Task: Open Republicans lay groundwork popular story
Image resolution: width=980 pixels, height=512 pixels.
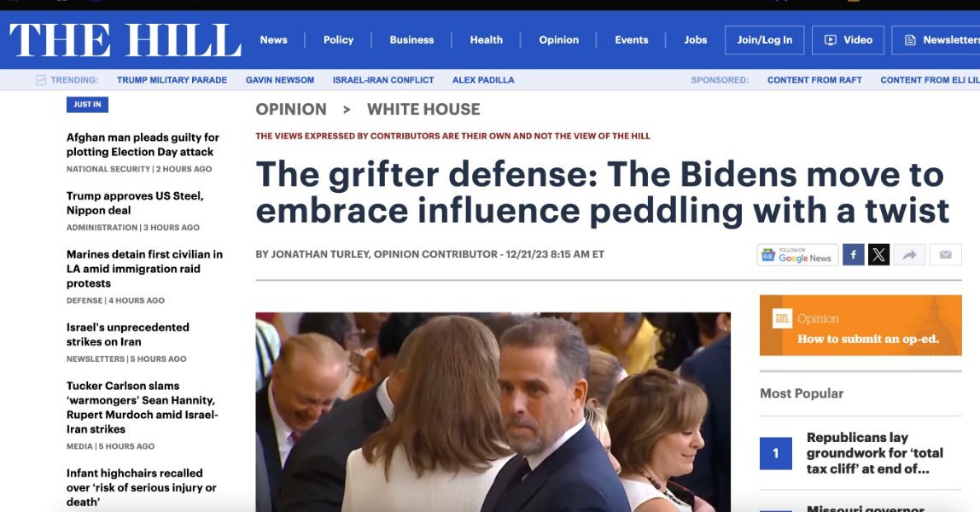Action: pos(874,453)
